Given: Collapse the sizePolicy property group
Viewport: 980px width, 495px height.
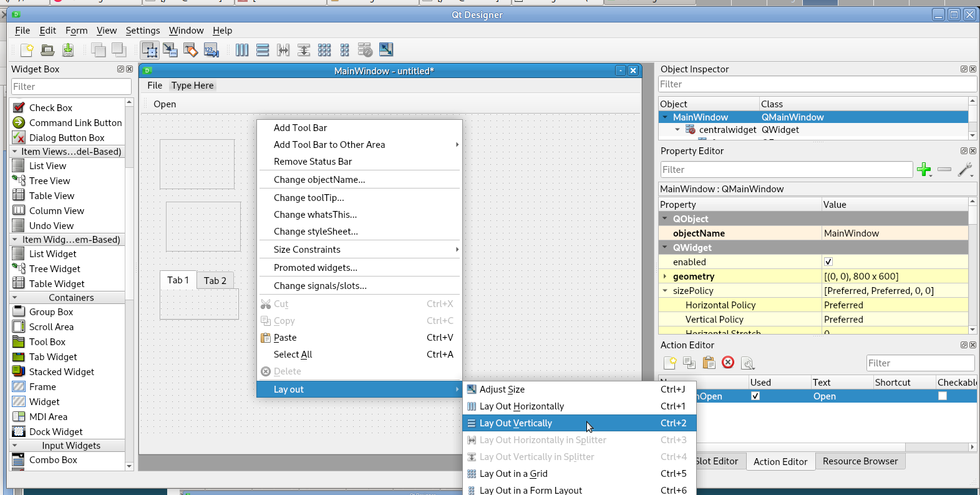Looking at the screenshot, I should click(x=665, y=291).
